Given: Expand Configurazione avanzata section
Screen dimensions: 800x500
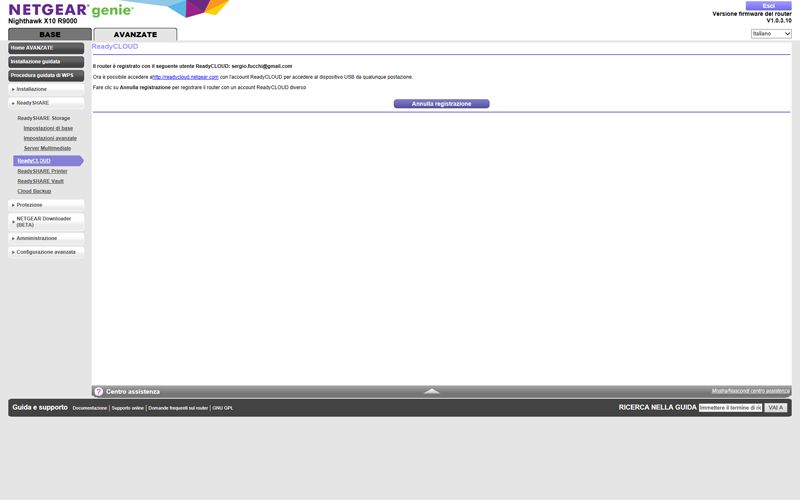Looking at the screenshot, I should 46,252.
